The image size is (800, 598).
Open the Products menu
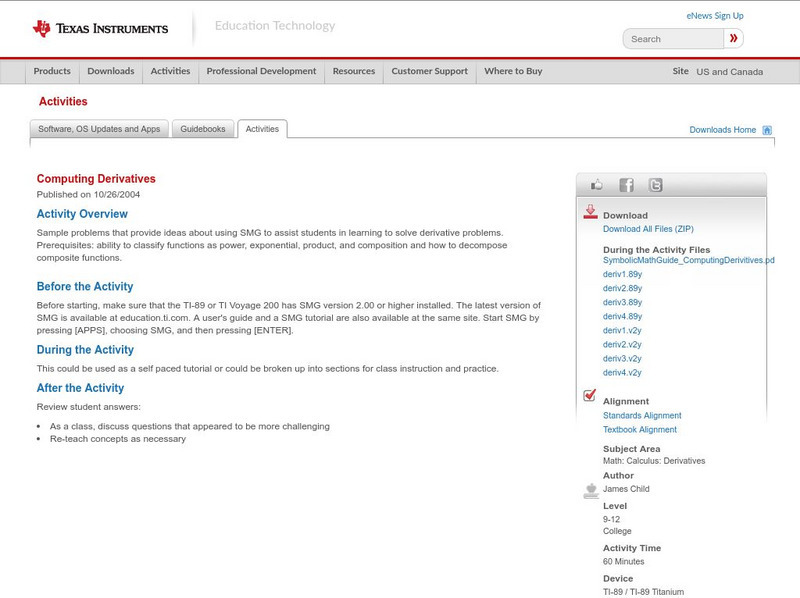pos(52,71)
